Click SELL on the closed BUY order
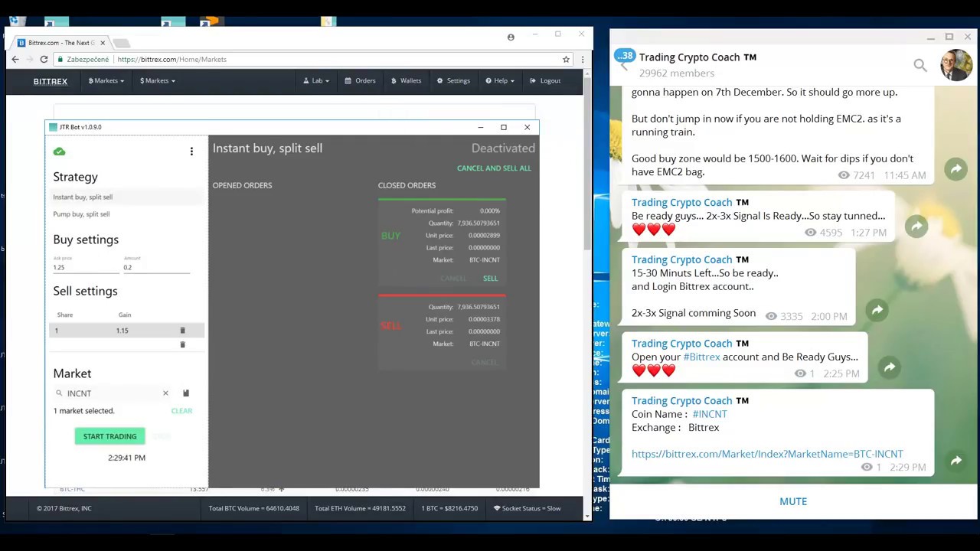 [x=490, y=279]
